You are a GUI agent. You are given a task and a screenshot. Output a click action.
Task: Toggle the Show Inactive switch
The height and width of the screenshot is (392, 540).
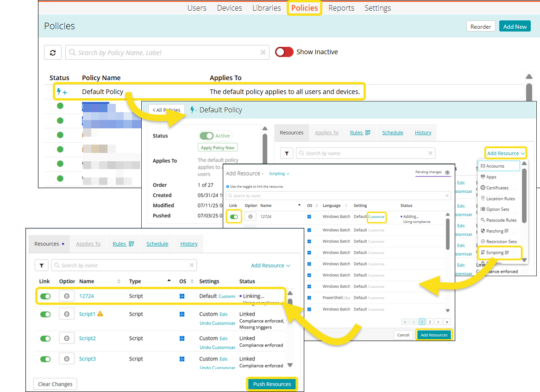[x=284, y=52]
